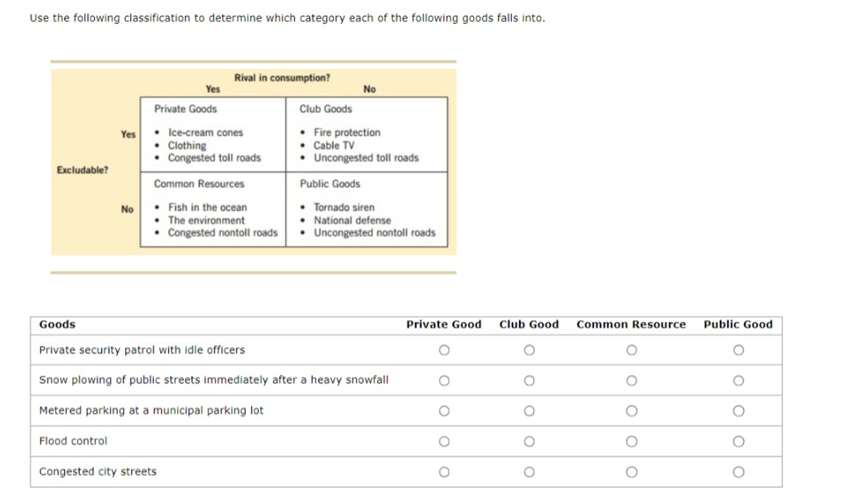Select Public Good for congested city streets
Image resolution: width=844 pixels, height=504 pixels.
[x=738, y=472]
